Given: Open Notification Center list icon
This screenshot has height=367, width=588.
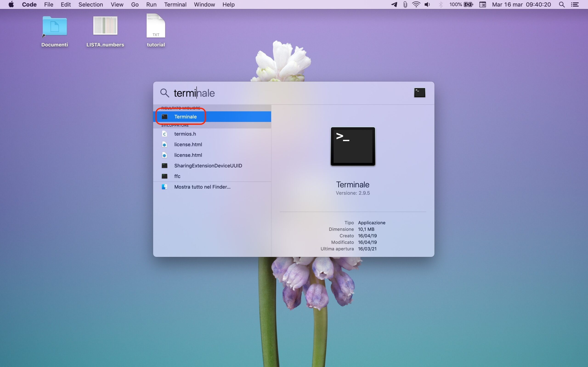Looking at the screenshot, I should [575, 5].
